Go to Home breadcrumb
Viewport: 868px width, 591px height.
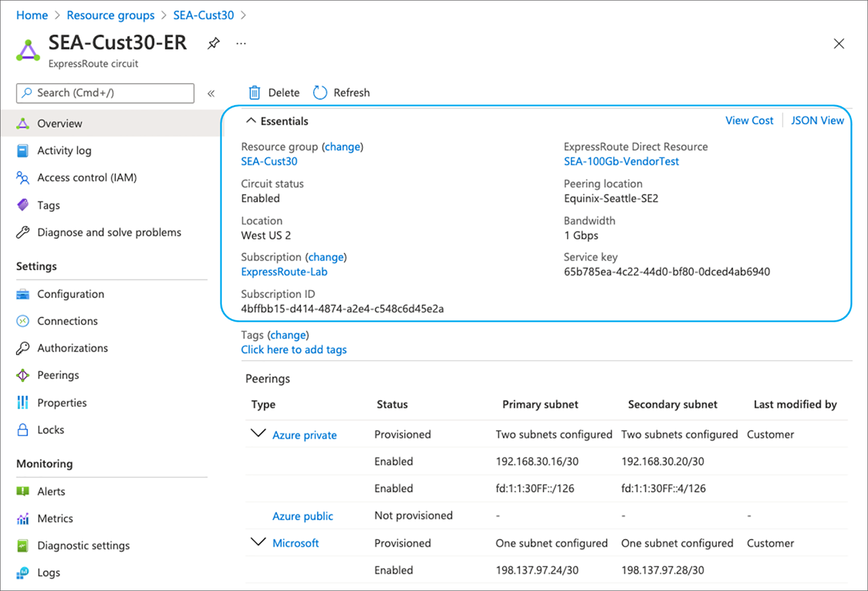(x=32, y=15)
